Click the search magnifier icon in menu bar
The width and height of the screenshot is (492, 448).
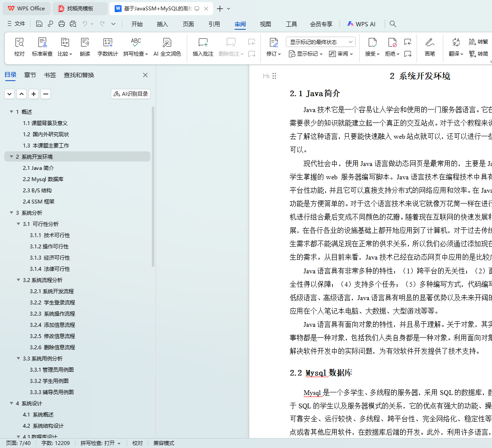(393, 24)
